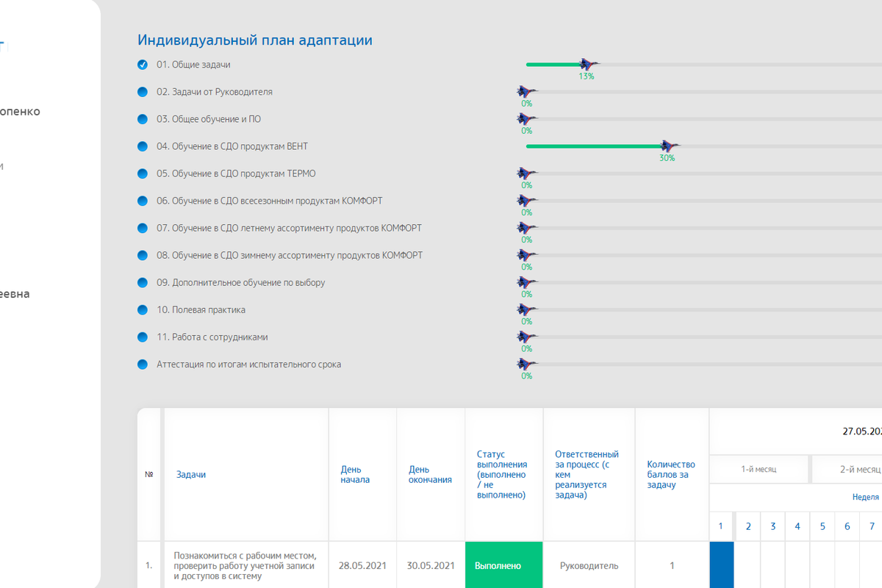
Task: Click the Задачи column header
Action: tap(191, 475)
